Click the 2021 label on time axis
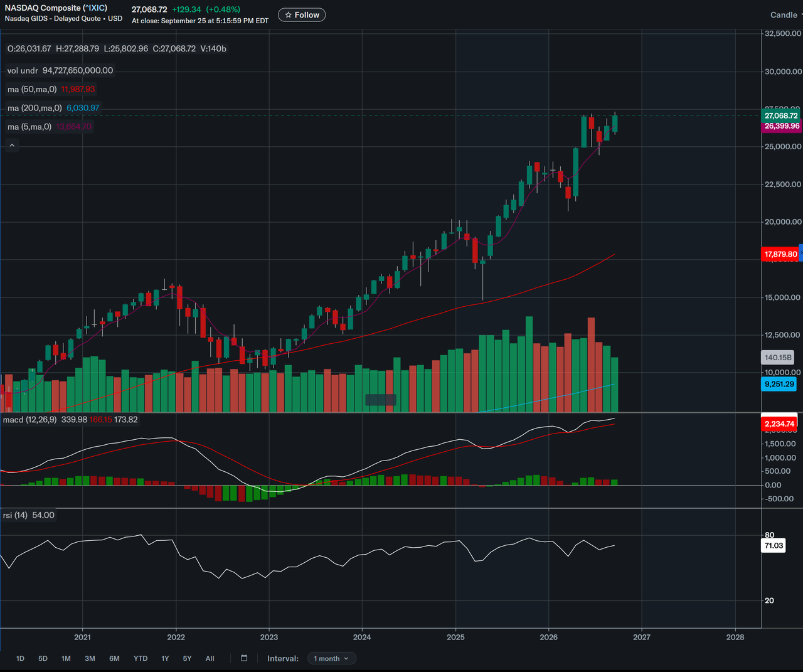Image resolution: width=803 pixels, height=672 pixels. [x=82, y=637]
